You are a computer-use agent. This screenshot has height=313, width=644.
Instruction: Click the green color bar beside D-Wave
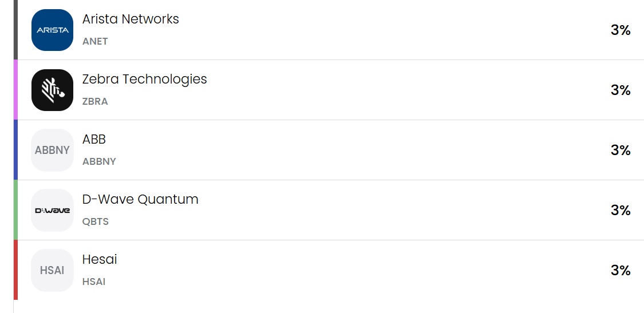pos(15,210)
